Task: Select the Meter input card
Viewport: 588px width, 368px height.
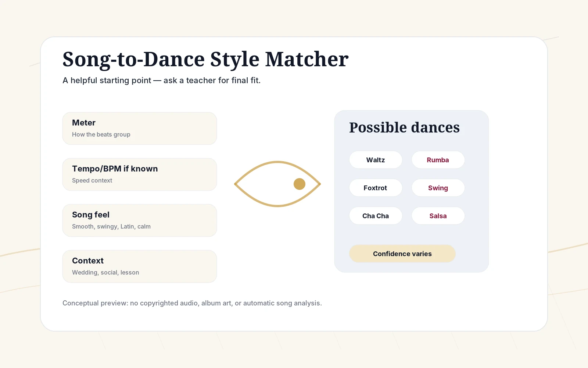Action: tap(140, 128)
